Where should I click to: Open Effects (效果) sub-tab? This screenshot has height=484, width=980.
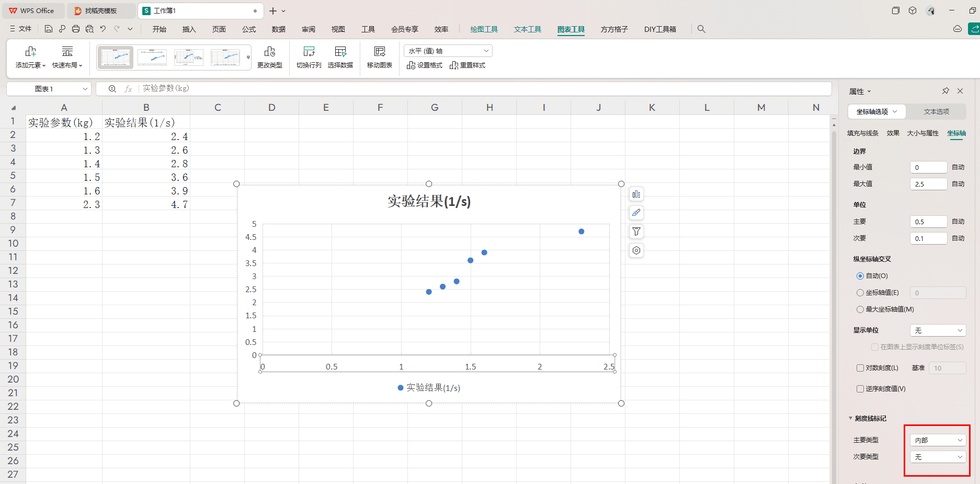tap(893, 133)
